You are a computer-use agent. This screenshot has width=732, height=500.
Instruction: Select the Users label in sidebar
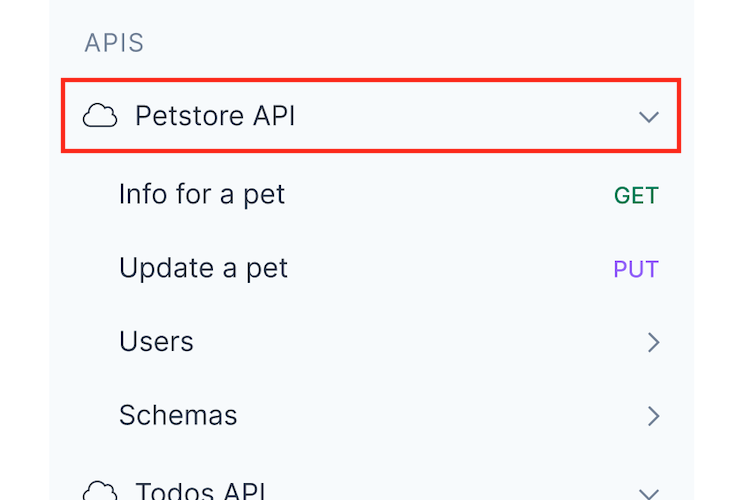156,342
